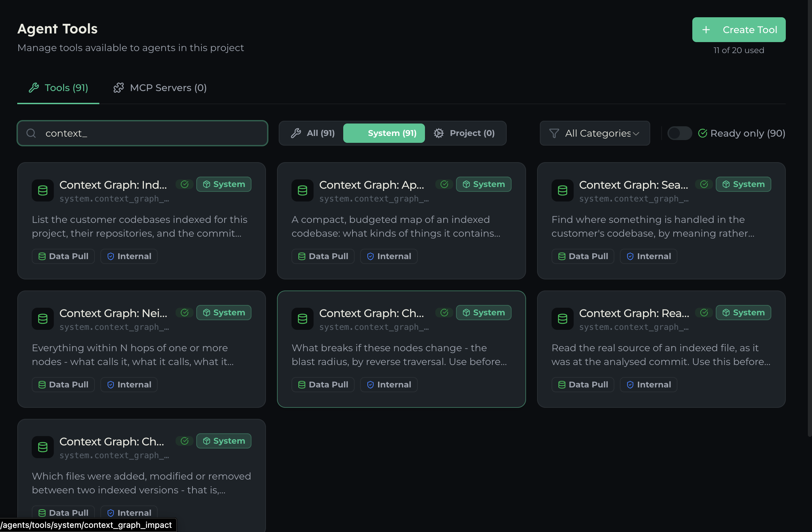Screen dimensions: 812x532
Task: Toggle the Ready only (90) switch
Action: pyautogui.click(x=679, y=133)
